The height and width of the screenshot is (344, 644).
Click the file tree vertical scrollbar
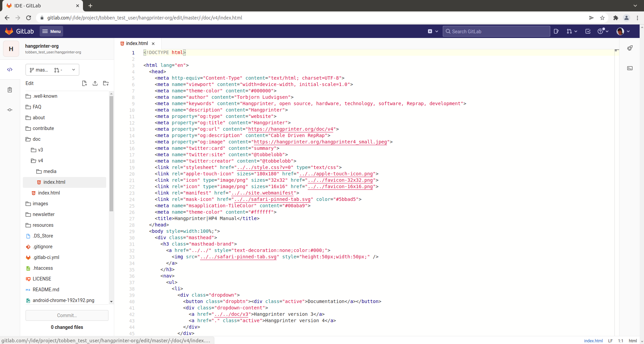point(111,154)
